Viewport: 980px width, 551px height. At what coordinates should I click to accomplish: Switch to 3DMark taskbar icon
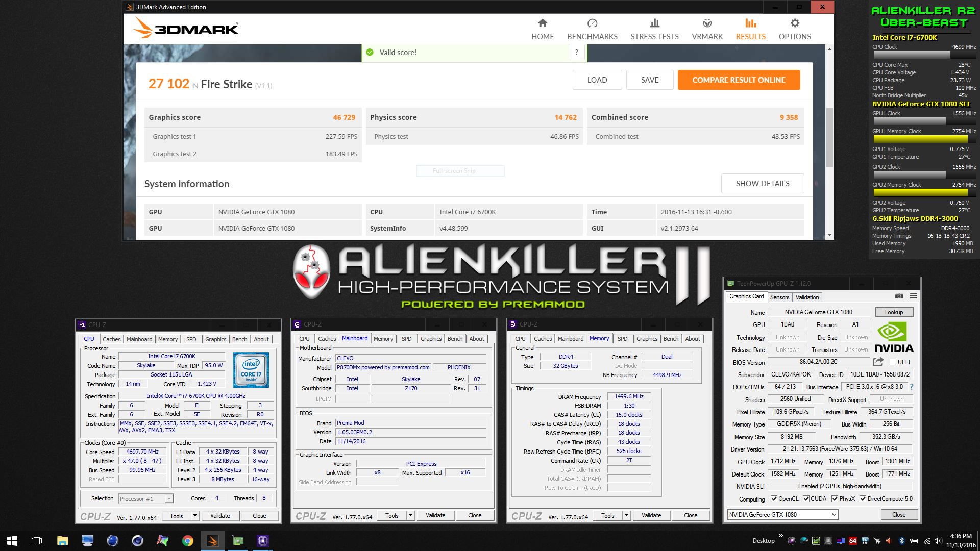[213, 541]
